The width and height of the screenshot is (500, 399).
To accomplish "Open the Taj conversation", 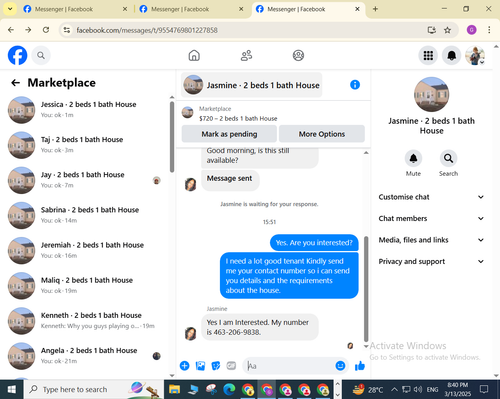I will (87, 145).
